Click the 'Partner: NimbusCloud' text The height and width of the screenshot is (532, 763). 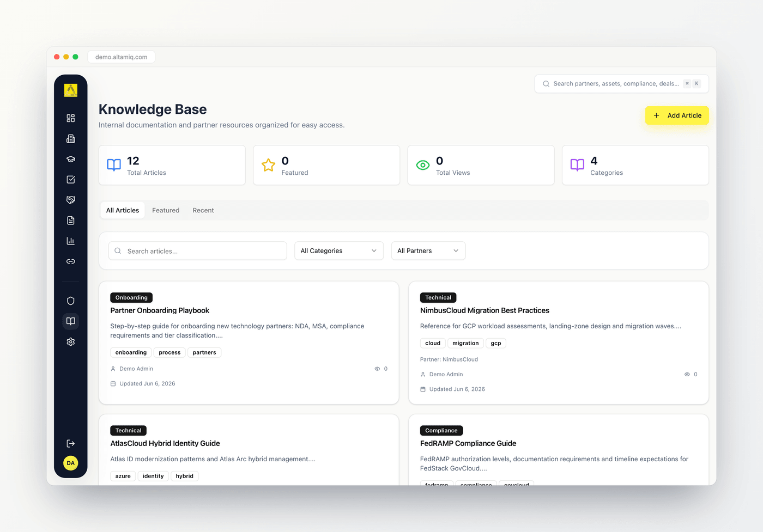[x=449, y=359]
